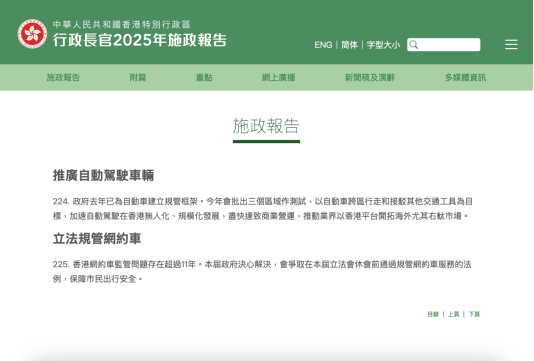Click the magnifier search icon
The image size is (534, 361).
414,45
